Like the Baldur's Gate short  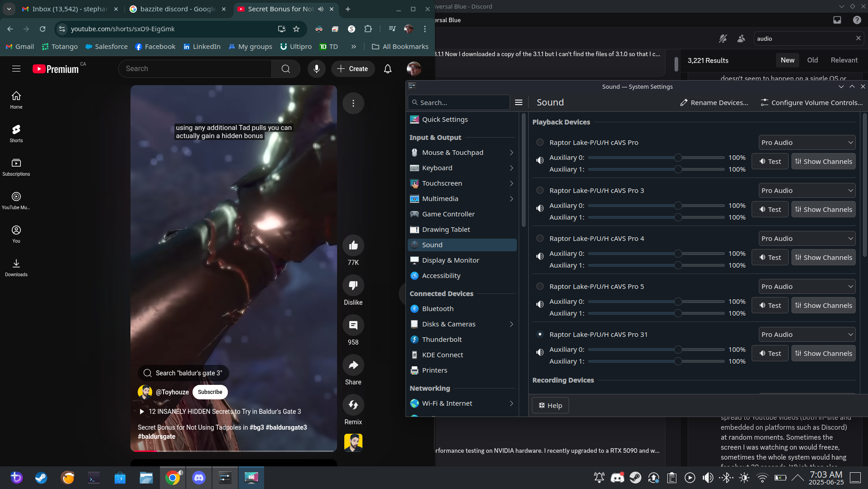click(353, 245)
